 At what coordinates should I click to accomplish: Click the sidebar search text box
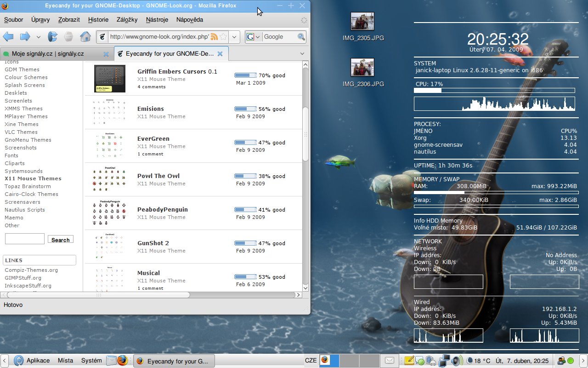pyautogui.click(x=25, y=239)
